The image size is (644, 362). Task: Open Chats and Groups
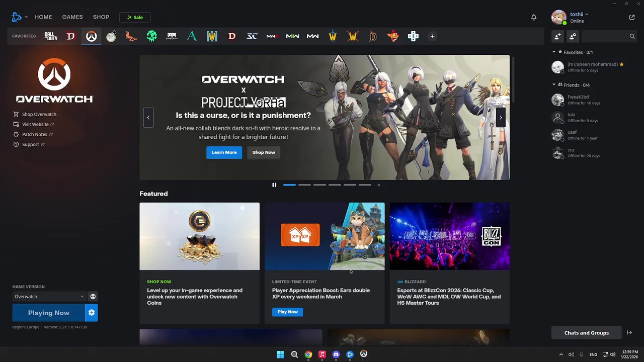(x=586, y=332)
